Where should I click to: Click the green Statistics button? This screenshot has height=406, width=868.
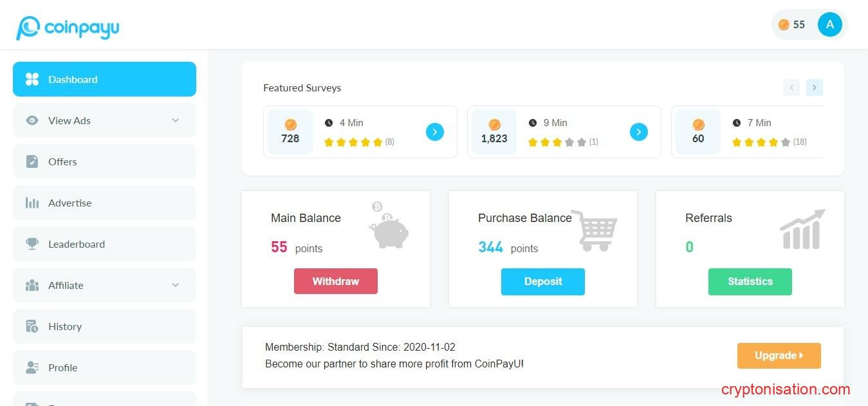coord(750,282)
